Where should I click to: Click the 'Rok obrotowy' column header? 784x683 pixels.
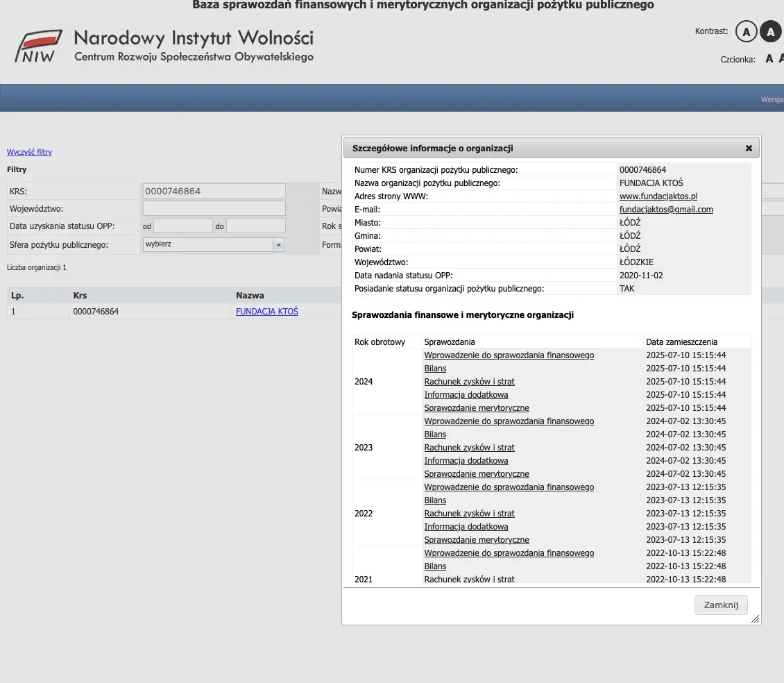tap(380, 342)
